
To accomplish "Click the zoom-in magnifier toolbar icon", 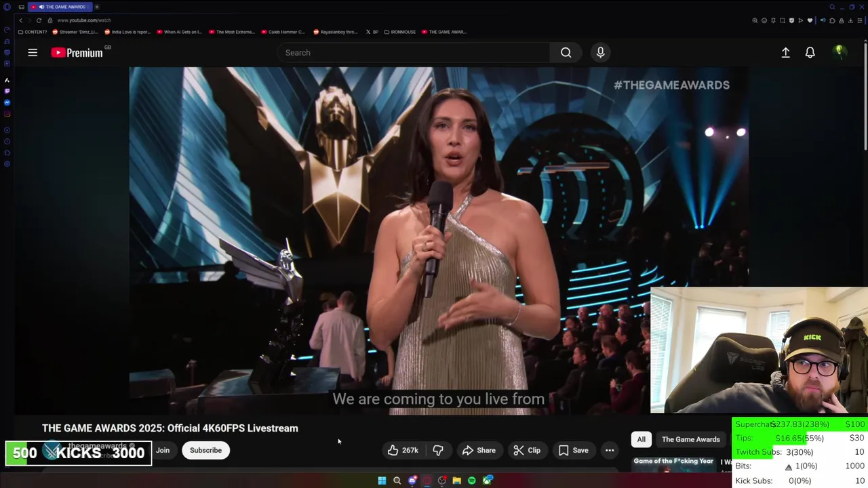I will 755,20.
